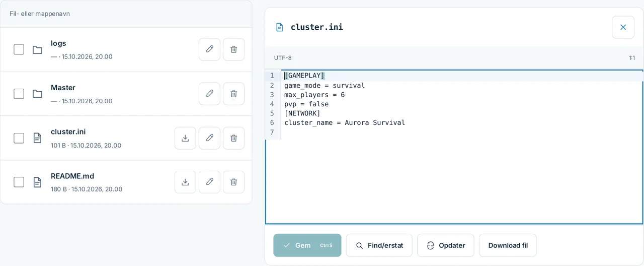The width and height of the screenshot is (644, 266).
Task: Edit README.md using the pencil icon
Action: pos(209,182)
